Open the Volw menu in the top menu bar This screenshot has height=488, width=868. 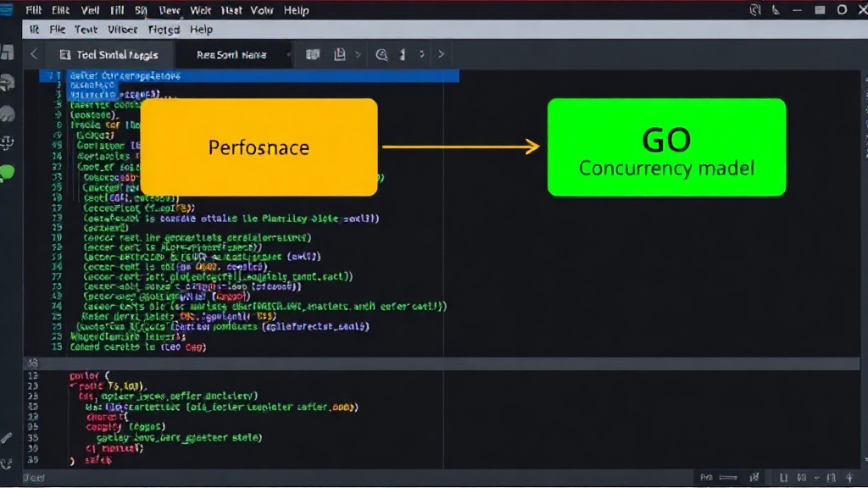point(261,10)
